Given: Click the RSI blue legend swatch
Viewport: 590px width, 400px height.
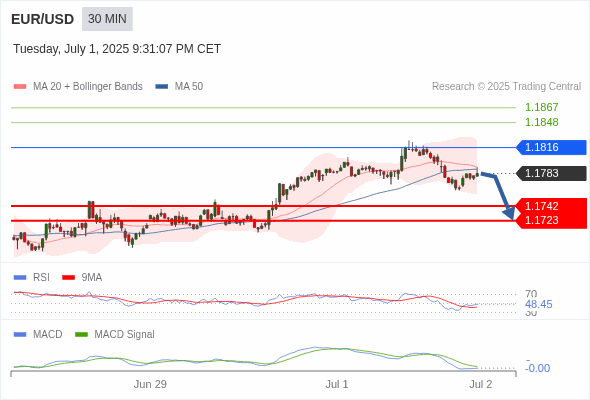Looking at the screenshot, I should pos(20,278).
